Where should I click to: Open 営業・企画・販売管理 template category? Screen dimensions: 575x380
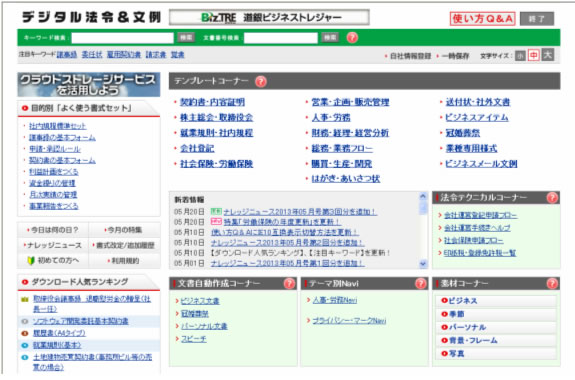pyautogui.click(x=350, y=102)
